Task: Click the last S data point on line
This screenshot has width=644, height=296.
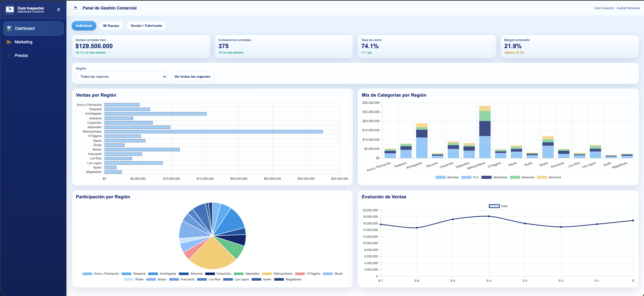Action: point(633,220)
